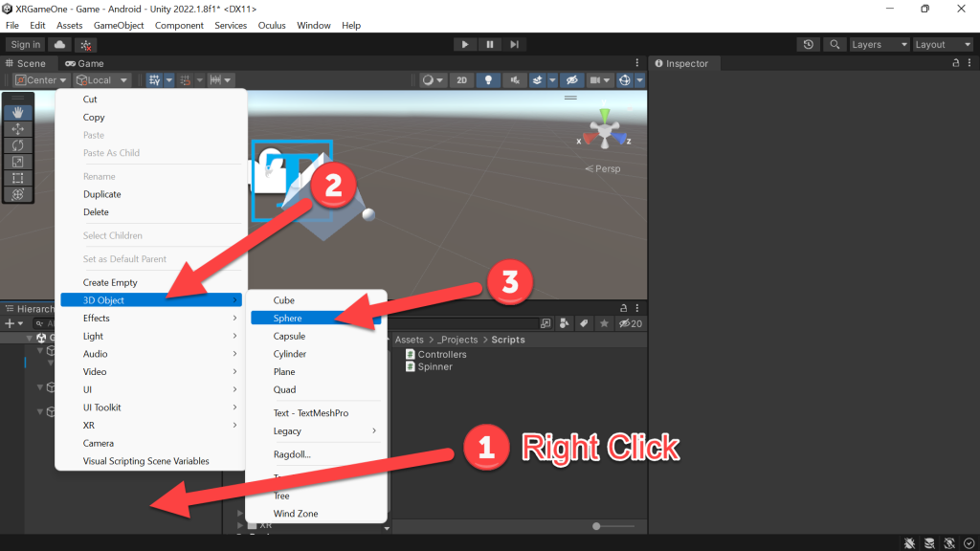Select the Scale tool
This screenshot has height=551, width=980.
17,162
